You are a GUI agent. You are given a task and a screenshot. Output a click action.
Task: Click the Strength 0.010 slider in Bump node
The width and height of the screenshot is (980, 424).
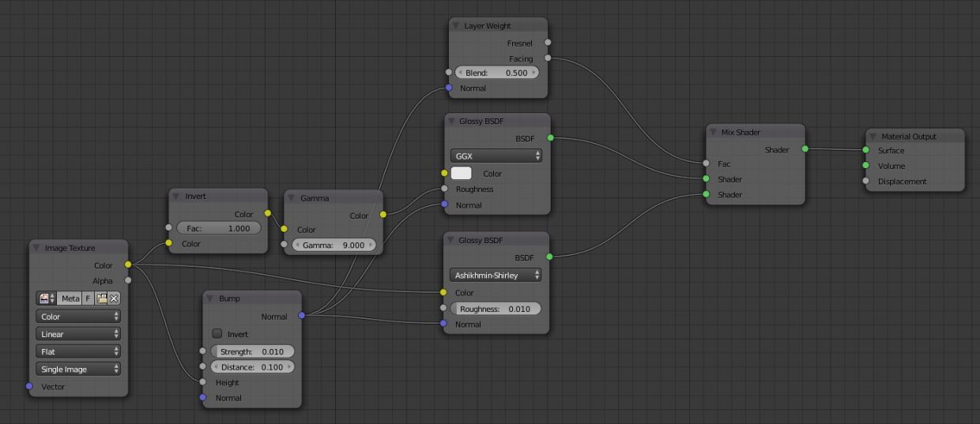(x=252, y=351)
